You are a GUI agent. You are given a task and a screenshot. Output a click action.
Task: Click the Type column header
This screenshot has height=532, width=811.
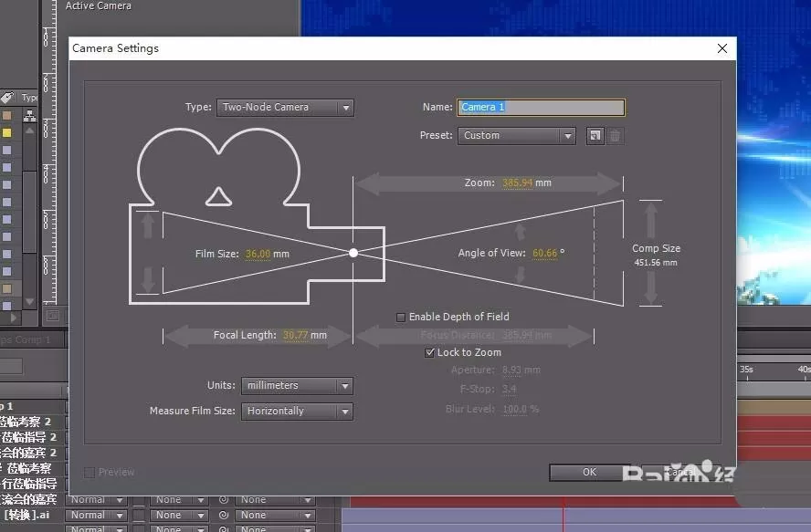coord(29,98)
